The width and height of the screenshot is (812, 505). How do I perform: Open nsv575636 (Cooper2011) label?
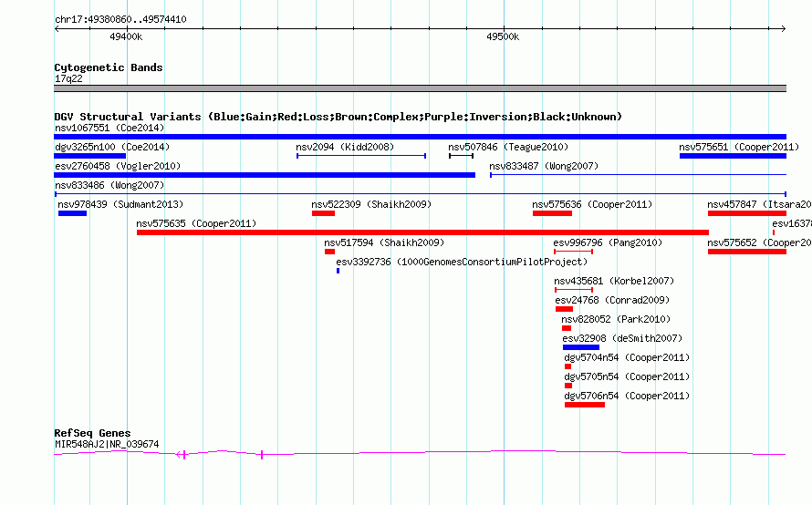[x=592, y=204]
